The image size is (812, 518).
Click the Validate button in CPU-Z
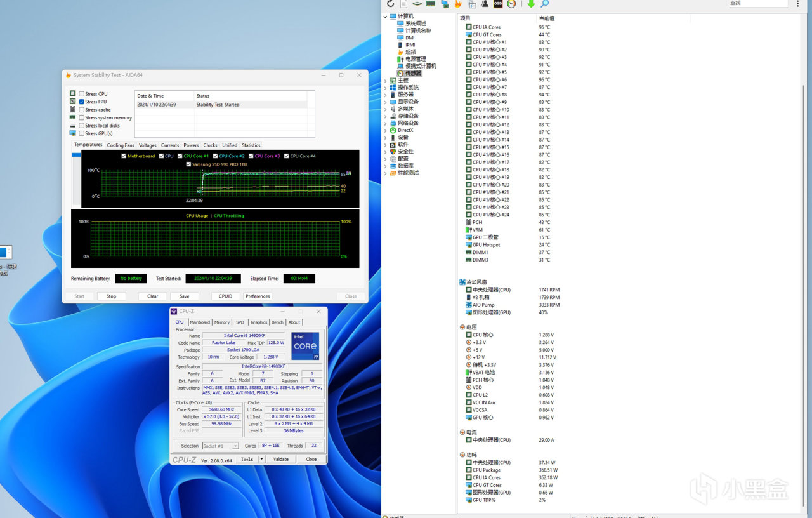(x=280, y=459)
